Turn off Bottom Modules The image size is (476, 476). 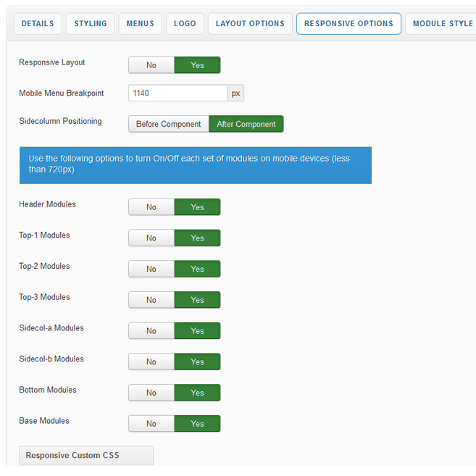click(x=151, y=393)
